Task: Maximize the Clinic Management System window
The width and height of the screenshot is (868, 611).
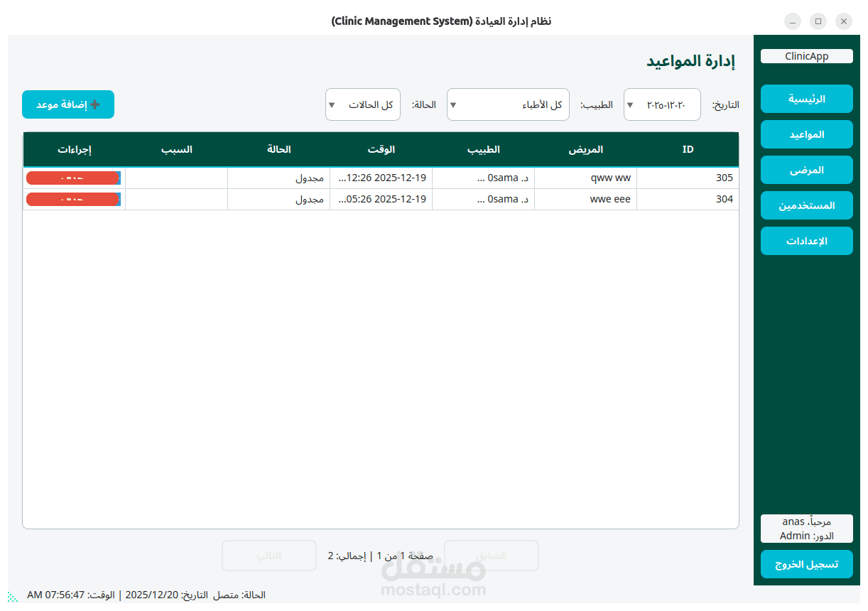Action: click(x=818, y=21)
